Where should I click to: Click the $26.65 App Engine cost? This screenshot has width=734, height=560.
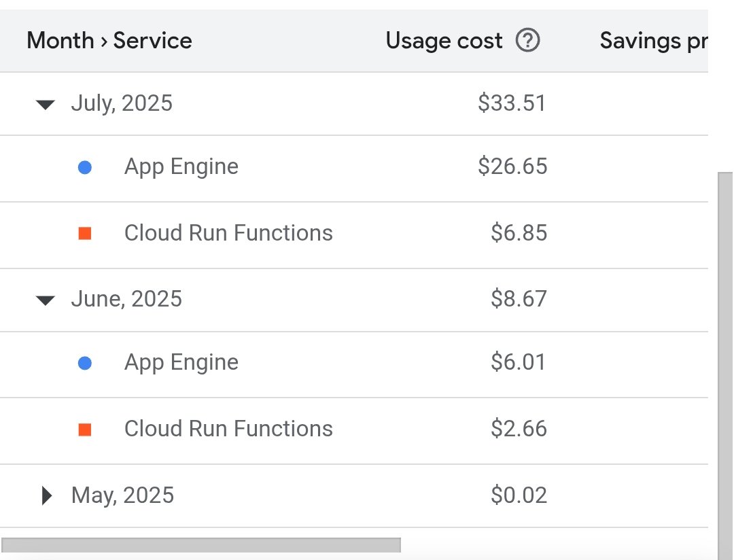(512, 167)
